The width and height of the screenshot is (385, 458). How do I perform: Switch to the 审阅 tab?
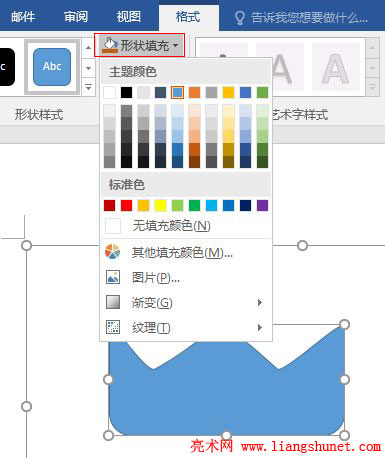point(76,16)
